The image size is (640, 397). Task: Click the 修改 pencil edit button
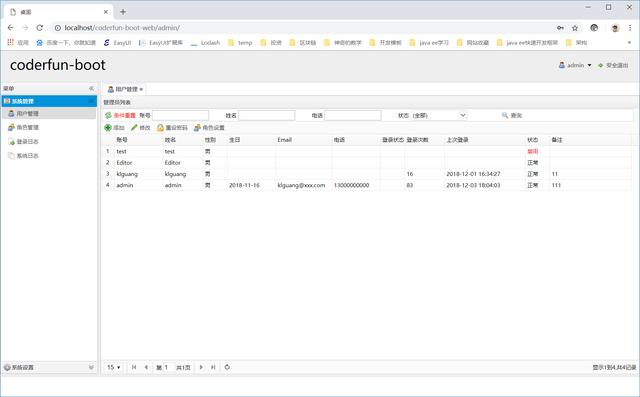pos(140,128)
